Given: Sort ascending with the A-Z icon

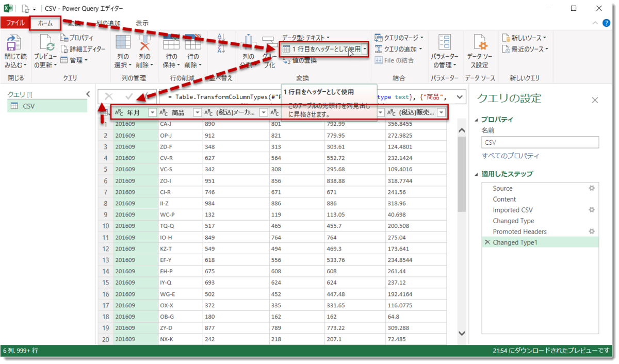Looking at the screenshot, I should pyautogui.click(x=222, y=38).
